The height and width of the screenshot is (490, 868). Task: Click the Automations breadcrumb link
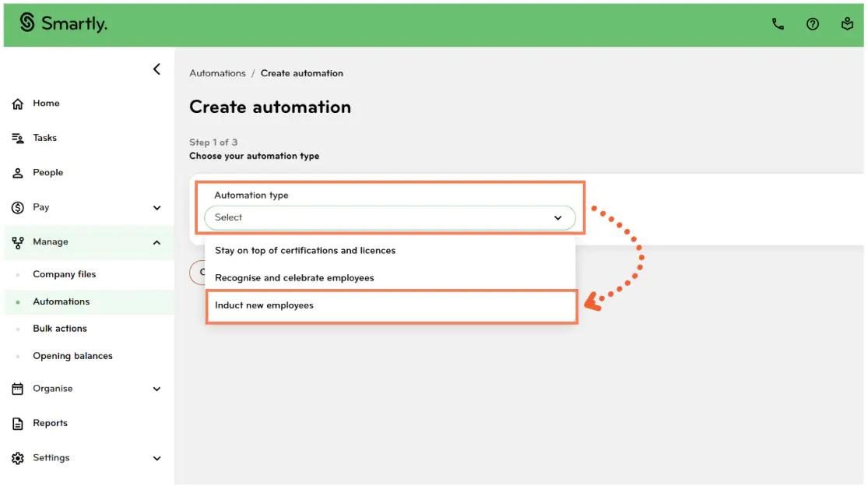217,73
